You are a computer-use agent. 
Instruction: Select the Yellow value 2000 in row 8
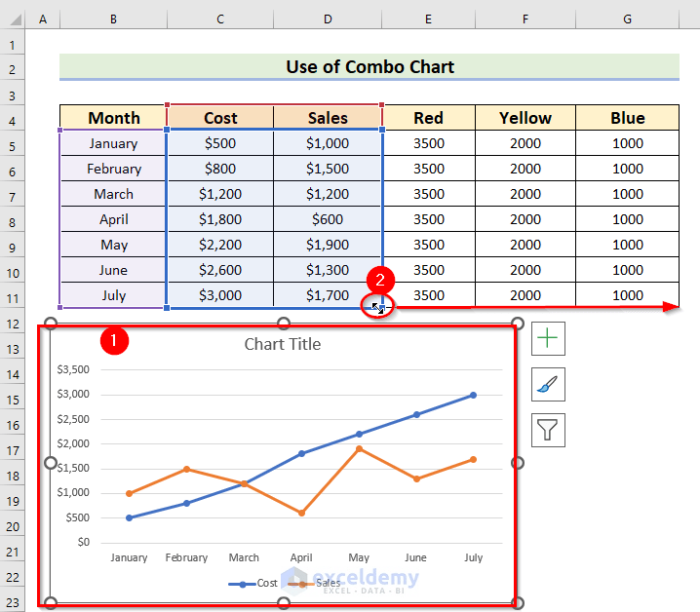coord(525,219)
